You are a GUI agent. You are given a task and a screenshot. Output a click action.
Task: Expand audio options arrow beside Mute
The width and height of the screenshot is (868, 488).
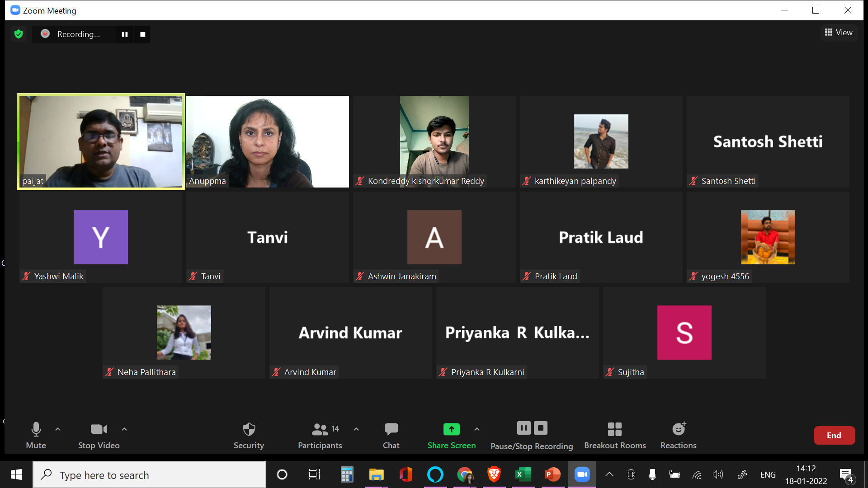(58, 429)
